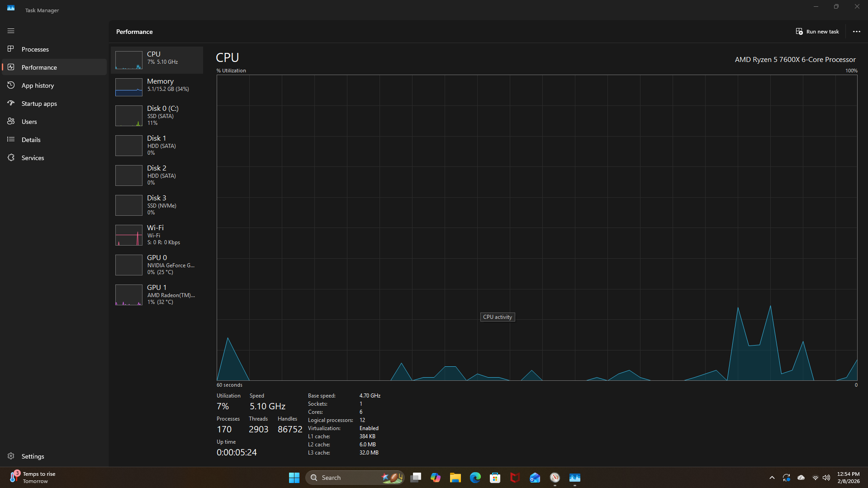Select GPU 1 AMD Radeon entry
The height and width of the screenshot is (488, 868).
(157, 294)
